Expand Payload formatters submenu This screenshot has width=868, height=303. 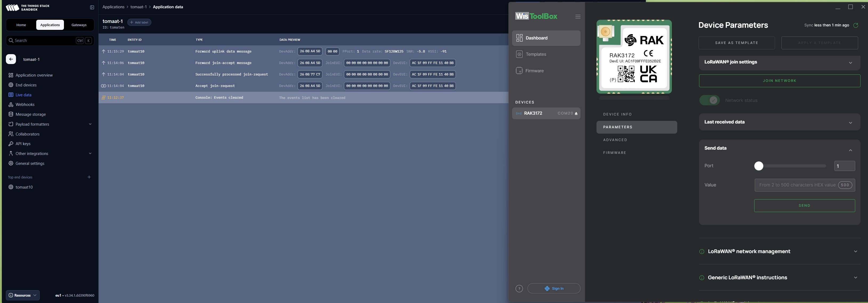point(90,124)
